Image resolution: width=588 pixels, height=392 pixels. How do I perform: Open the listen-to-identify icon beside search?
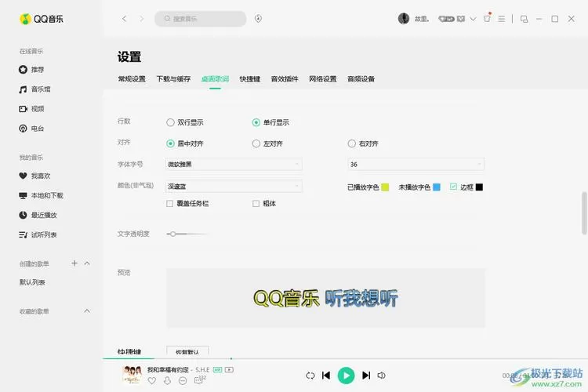coord(258,18)
